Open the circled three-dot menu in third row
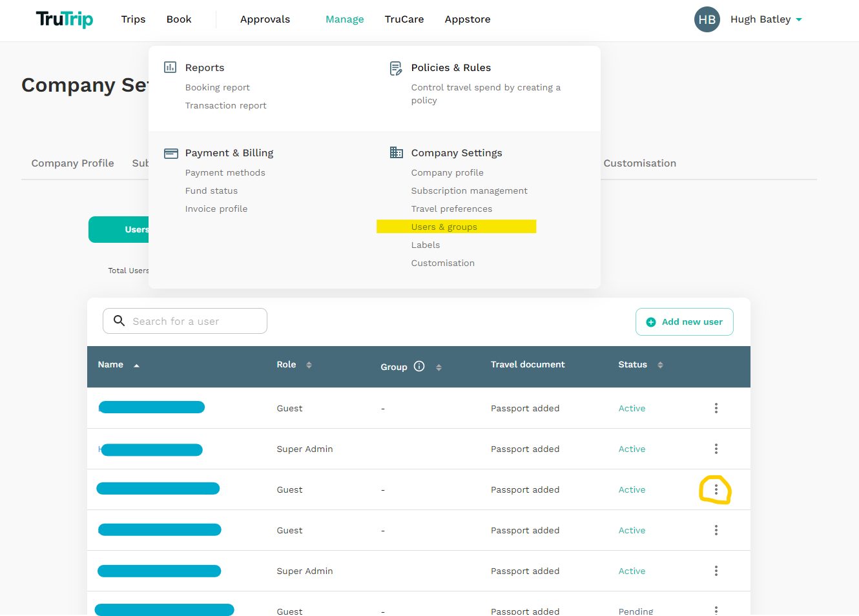The image size is (859, 616). [x=716, y=489]
